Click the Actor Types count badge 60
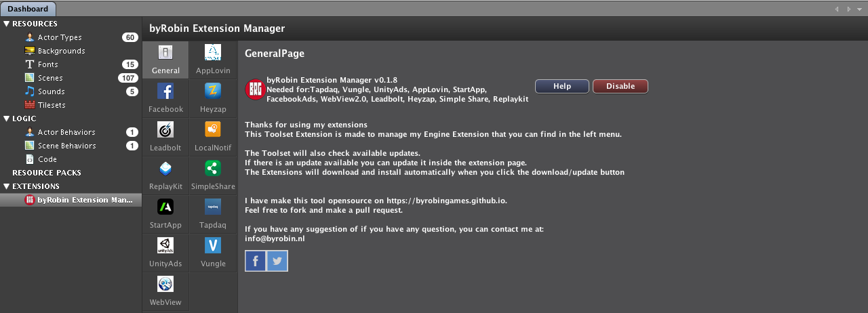Viewport: 868px width, 313px height. [130, 37]
